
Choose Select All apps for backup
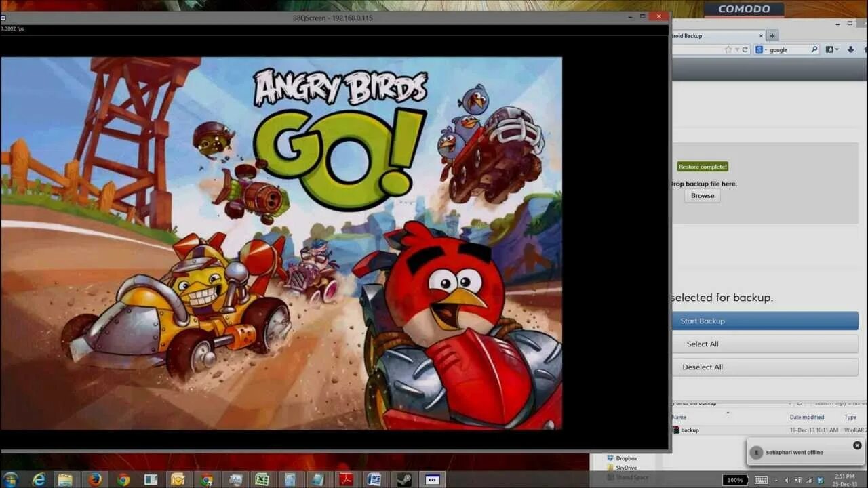(765, 344)
